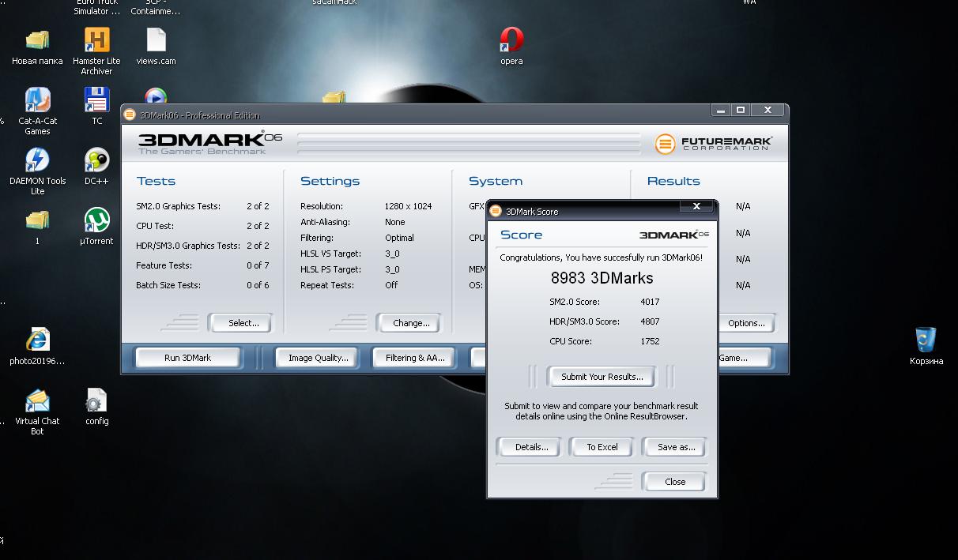958x560 pixels.
Task: Close the 3DMark Score dialog with X
Action: 696,206
